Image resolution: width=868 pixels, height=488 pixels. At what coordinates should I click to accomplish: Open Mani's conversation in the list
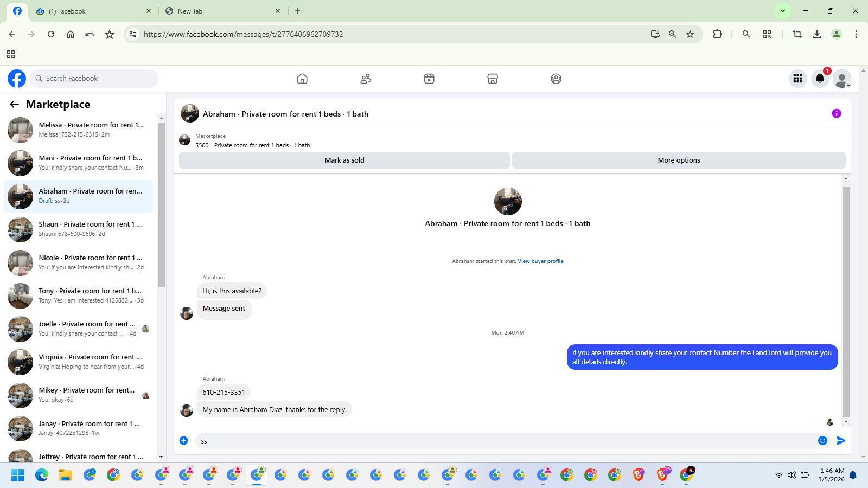pyautogui.click(x=79, y=163)
